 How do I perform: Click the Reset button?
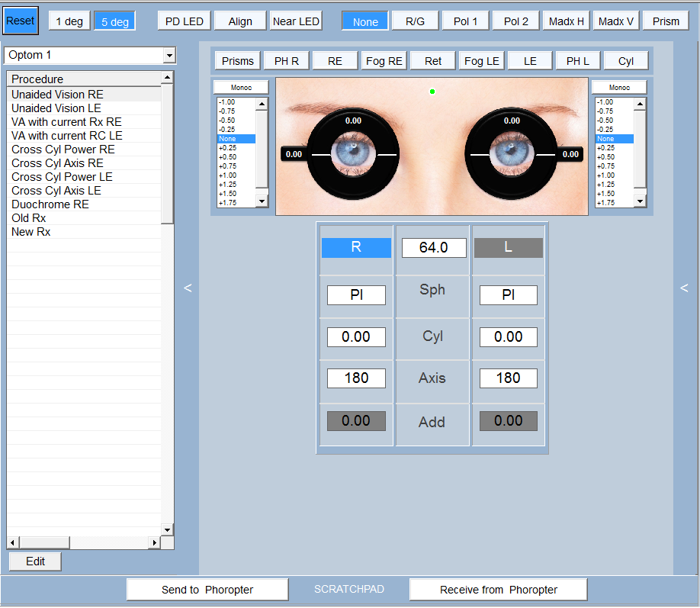click(21, 21)
